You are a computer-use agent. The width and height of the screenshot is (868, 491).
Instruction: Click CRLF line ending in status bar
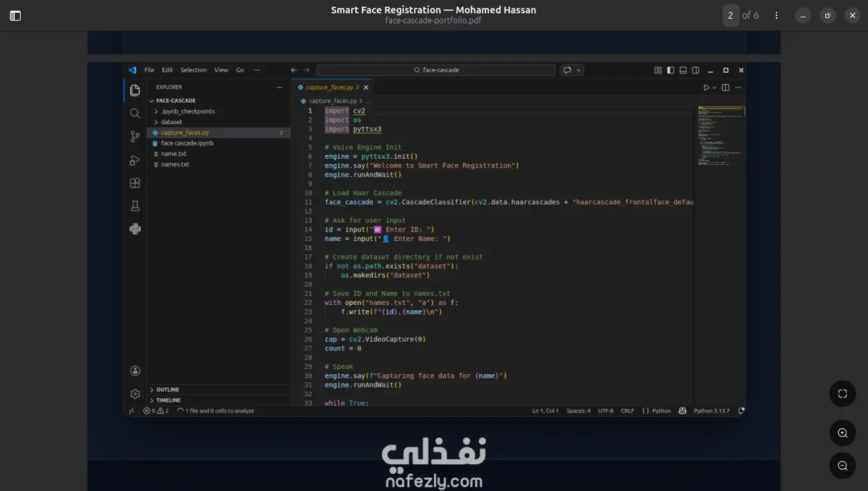pyautogui.click(x=628, y=411)
